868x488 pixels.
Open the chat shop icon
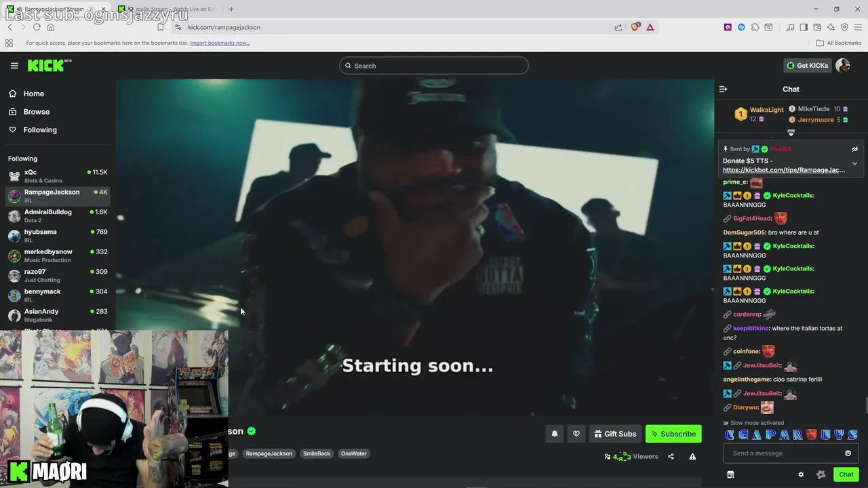pyautogui.click(x=730, y=474)
